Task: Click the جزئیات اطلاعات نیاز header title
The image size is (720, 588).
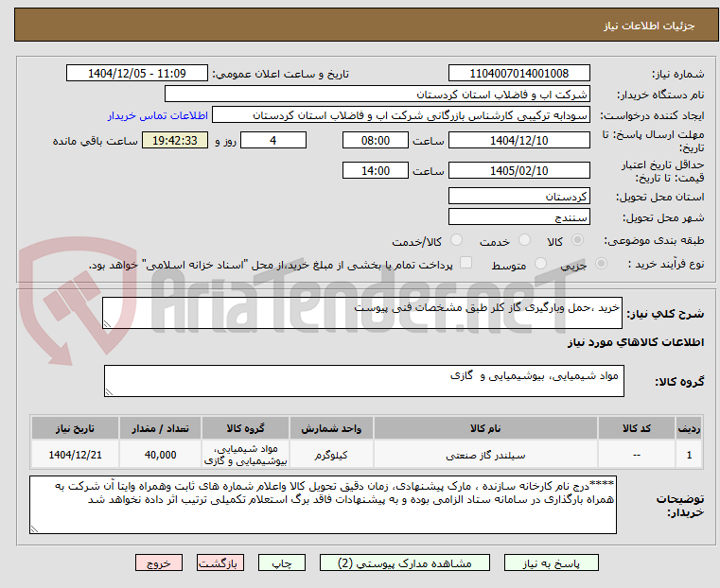Action: click(648, 26)
